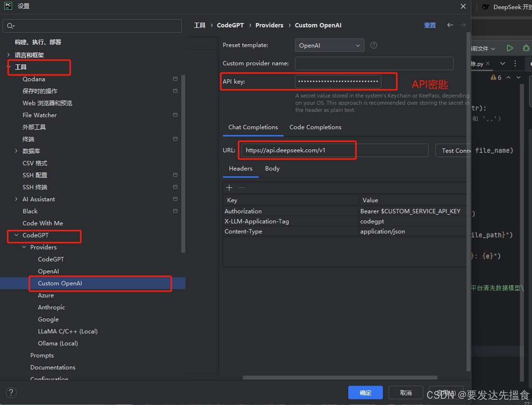Select LLaMA C/C++ (Local) provider

tap(67, 331)
